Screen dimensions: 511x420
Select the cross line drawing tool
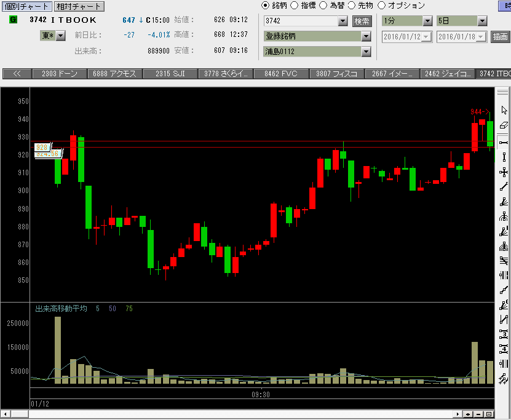[504, 172]
